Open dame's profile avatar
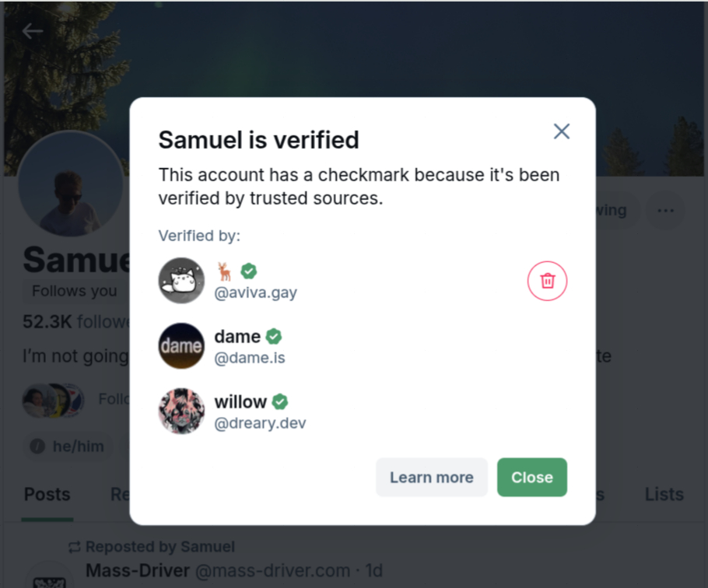 coord(181,346)
